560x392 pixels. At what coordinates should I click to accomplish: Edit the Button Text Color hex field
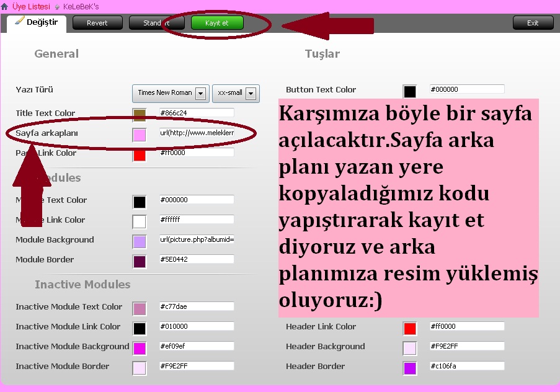[x=467, y=89]
